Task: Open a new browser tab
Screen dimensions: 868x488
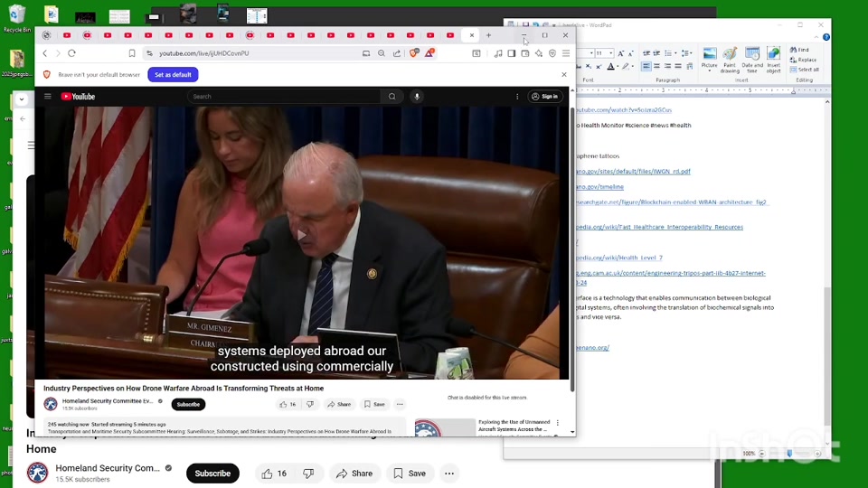Action: 488,35
